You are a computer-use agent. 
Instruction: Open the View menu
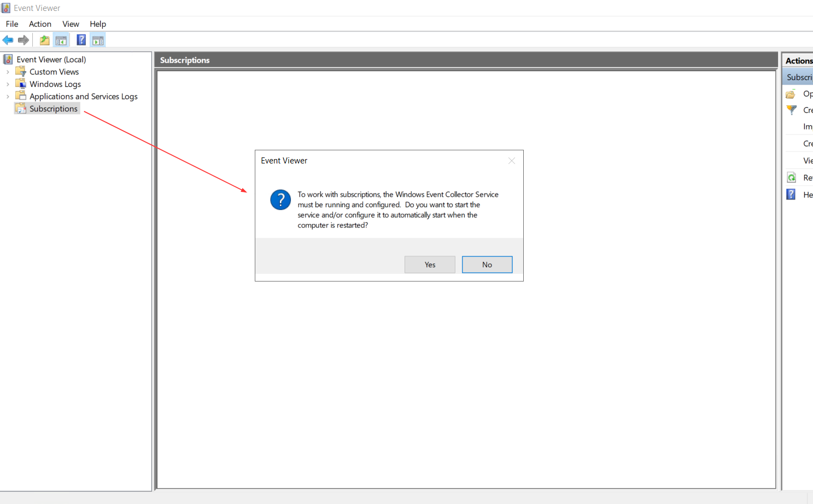pyautogui.click(x=71, y=24)
